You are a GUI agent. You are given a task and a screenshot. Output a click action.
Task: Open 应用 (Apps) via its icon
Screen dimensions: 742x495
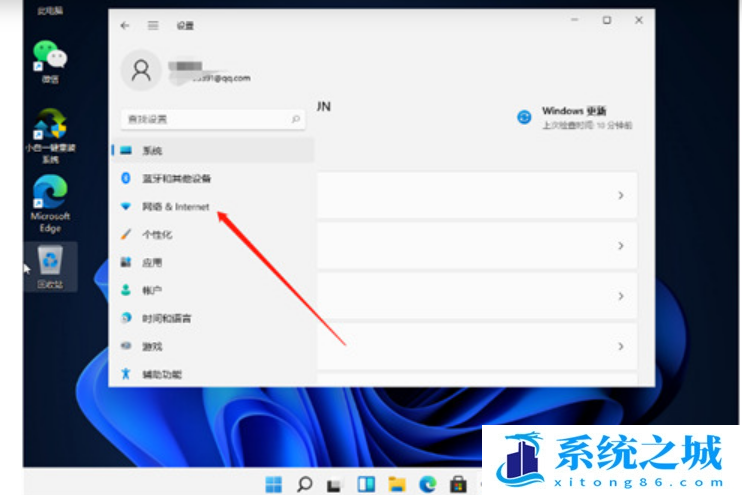click(x=126, y=262)
